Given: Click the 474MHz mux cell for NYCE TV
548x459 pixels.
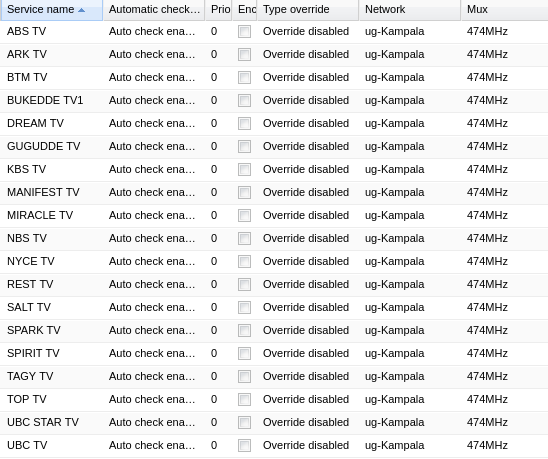Looking at the screenshot, I should [x=487, y=261].
